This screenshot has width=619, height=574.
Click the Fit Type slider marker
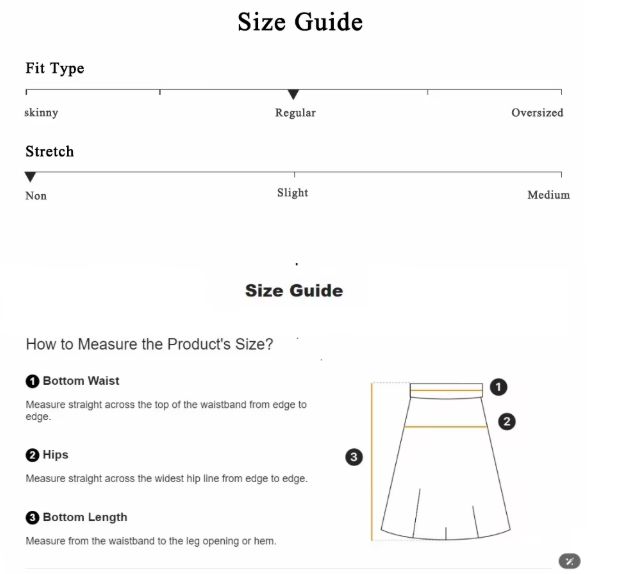point(293,94)
